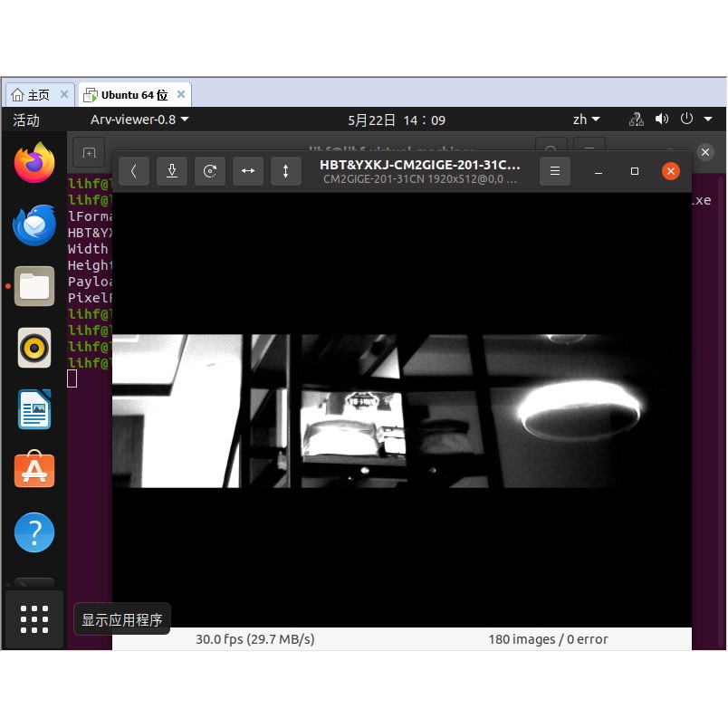Open the hamburger menu in Arv-viewer
This screenshot has width=728, height=728.
click(x=555, y=171)
